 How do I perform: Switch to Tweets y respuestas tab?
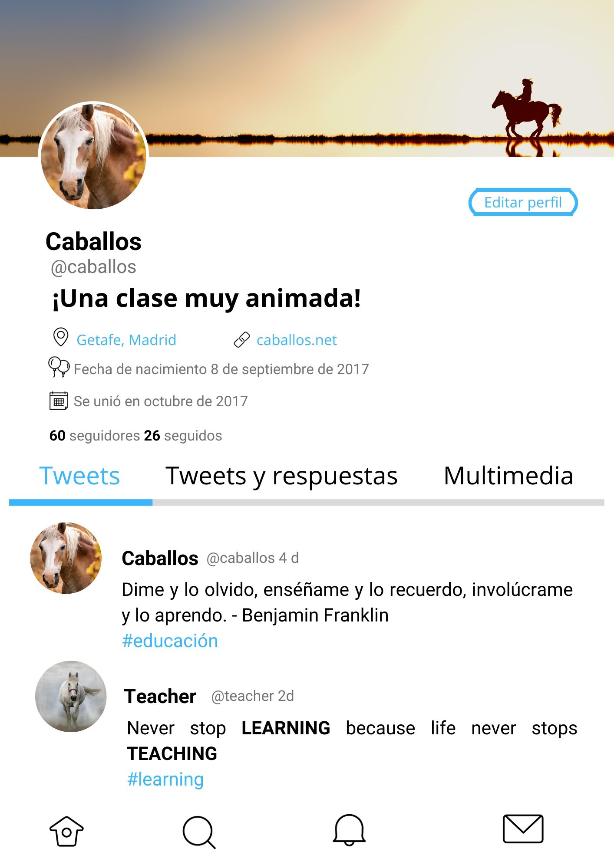281,476
